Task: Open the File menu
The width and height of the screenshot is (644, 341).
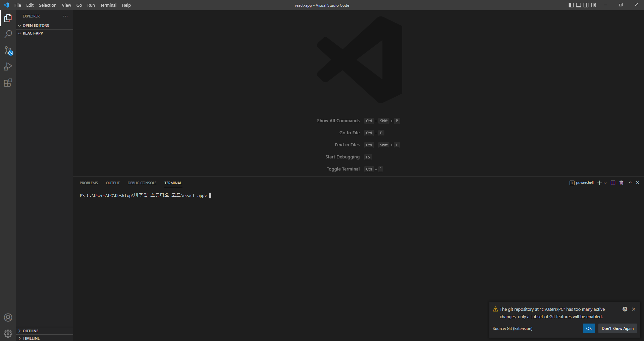Action: pyautogui.click(x=18, y=5)
